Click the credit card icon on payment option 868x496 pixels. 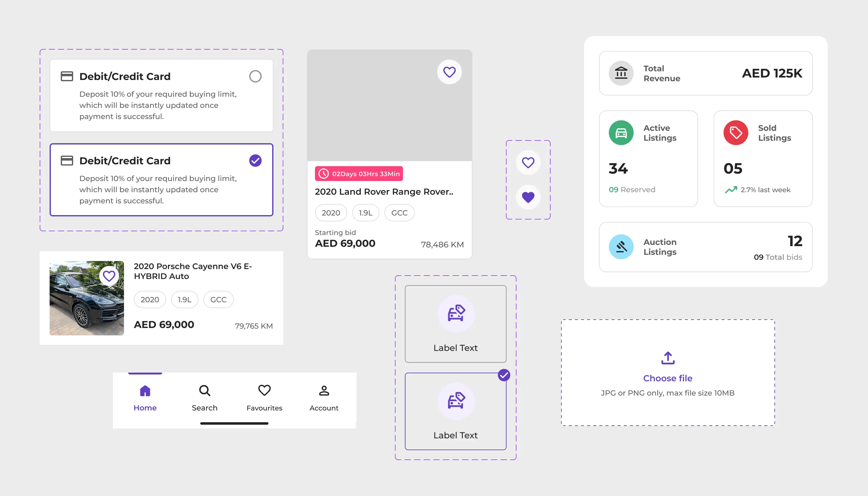68,76
